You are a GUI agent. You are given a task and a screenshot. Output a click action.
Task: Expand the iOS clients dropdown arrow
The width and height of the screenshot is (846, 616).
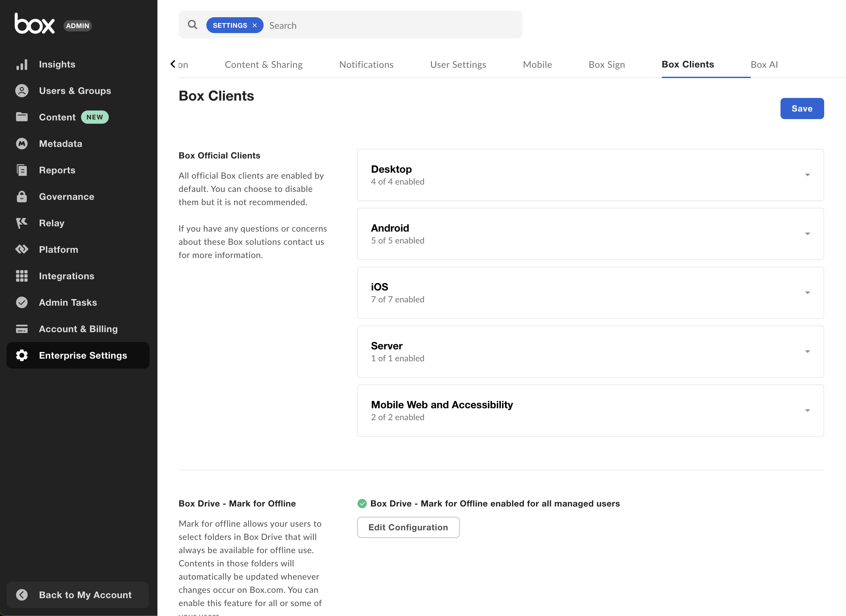[807, 293]
